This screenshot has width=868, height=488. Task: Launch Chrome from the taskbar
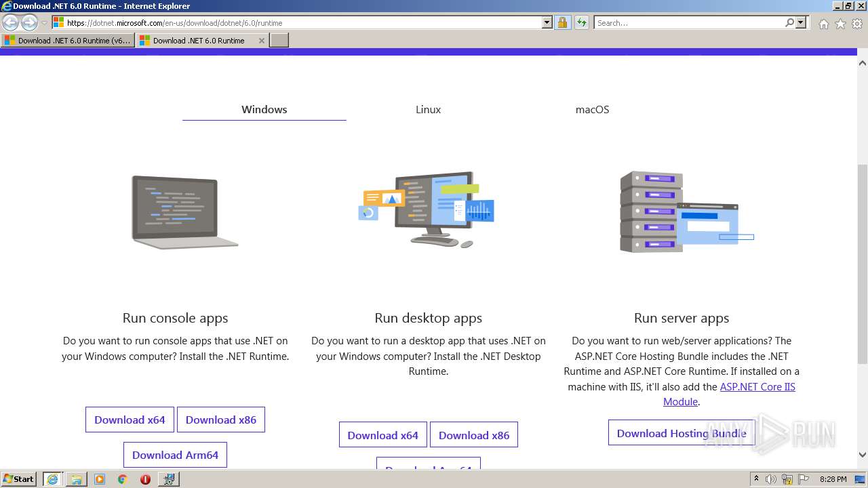point(123,479)
